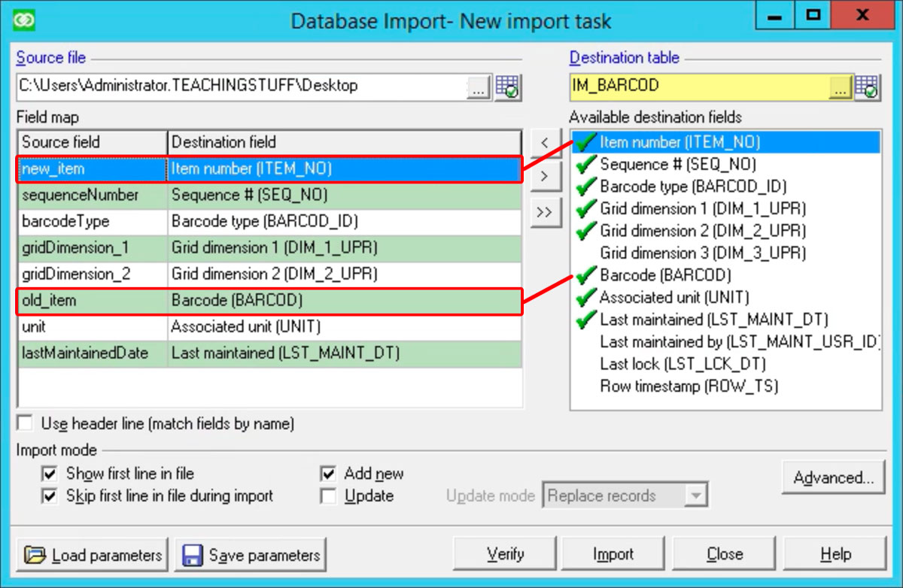Screen dimensions: 903x588
Task: Start the Import operation
Action: click(613, 553)
